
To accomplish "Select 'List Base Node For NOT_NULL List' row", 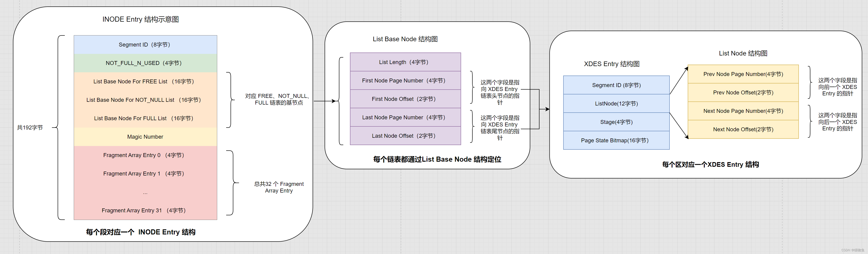I will tap(145, 100).
